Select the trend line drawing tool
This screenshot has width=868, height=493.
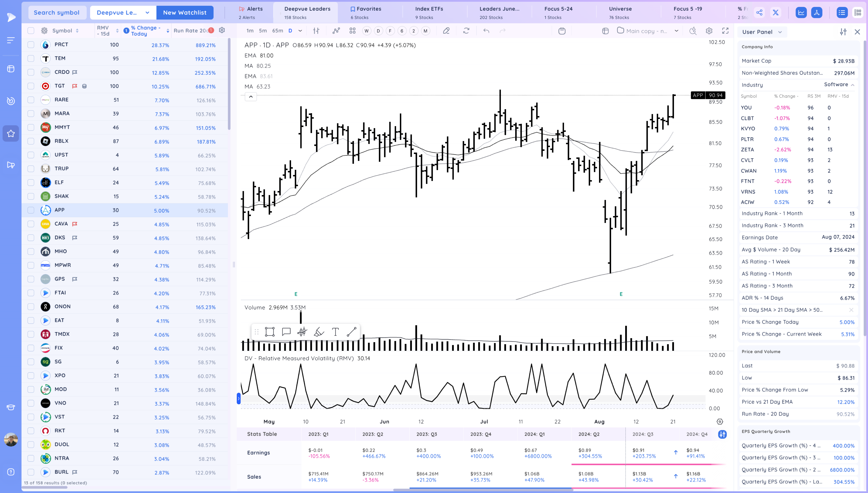point(352,332)
